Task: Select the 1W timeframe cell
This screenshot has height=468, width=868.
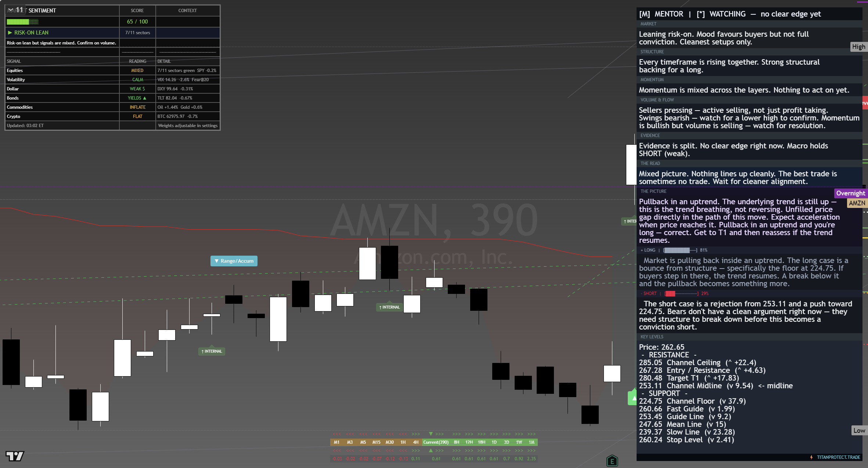Action: (x=519, y=442)
